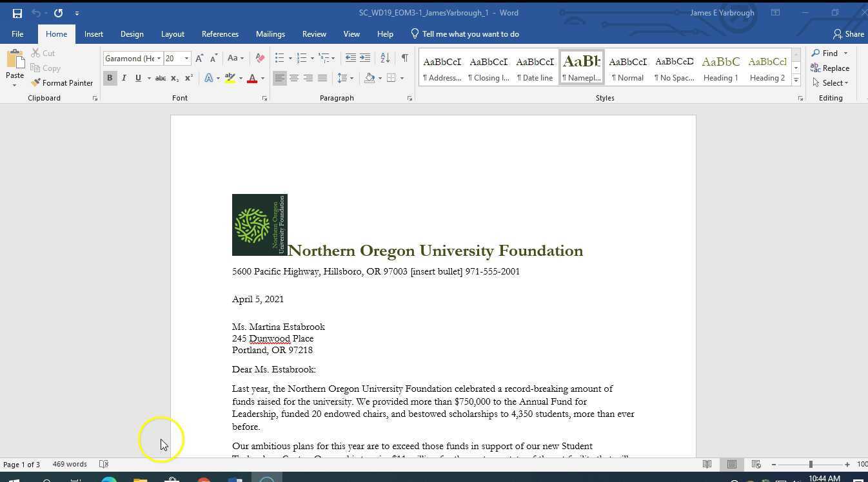Click the Save icon in title bar
The height and width of the screenshot is (482, 868).
click(x=17, y=13)
